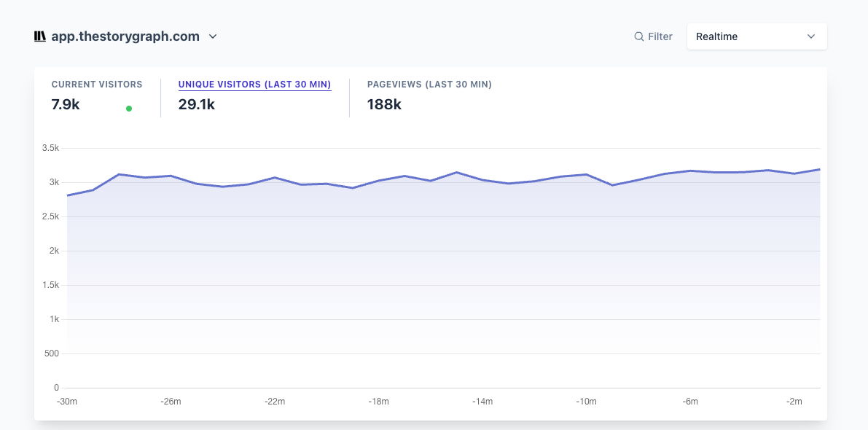
Task: Click the 1k y-axis label
Action: (54, 319)
